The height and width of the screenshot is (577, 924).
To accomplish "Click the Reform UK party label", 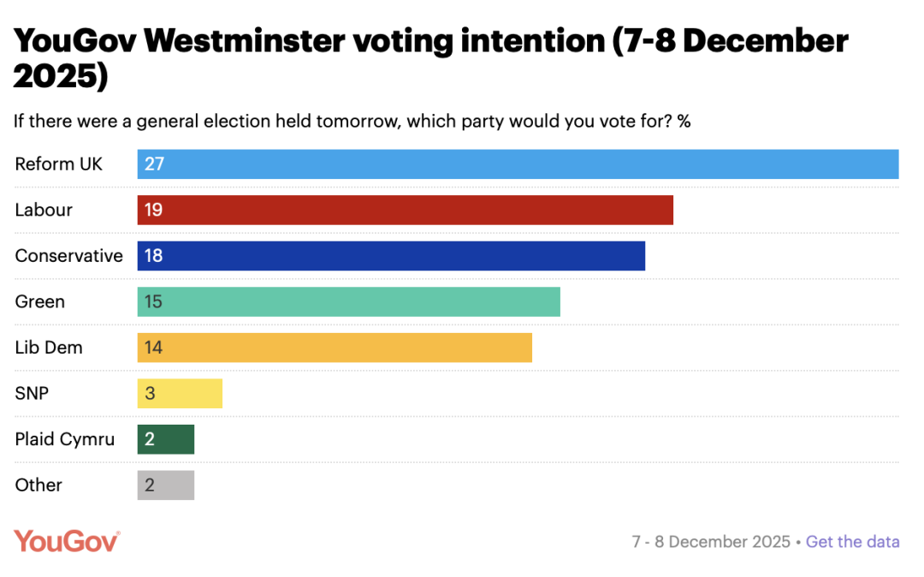I will (x=58, y=164).
